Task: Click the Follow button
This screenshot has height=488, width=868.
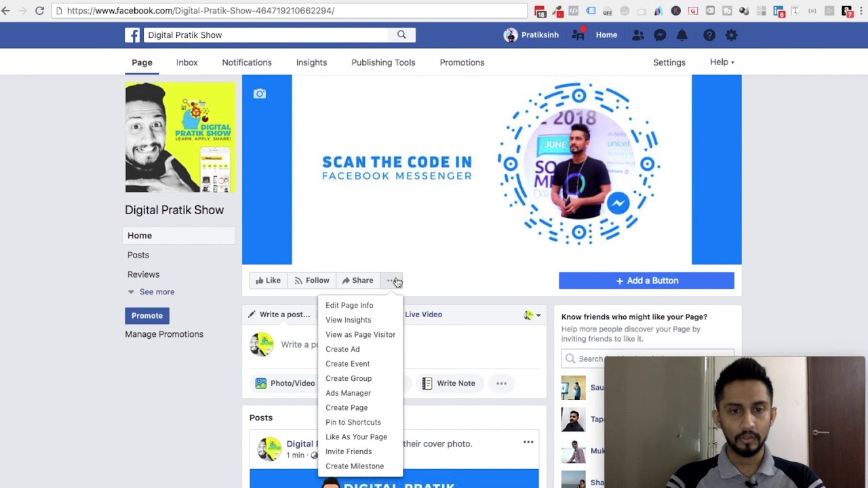Action: (312, 281)
